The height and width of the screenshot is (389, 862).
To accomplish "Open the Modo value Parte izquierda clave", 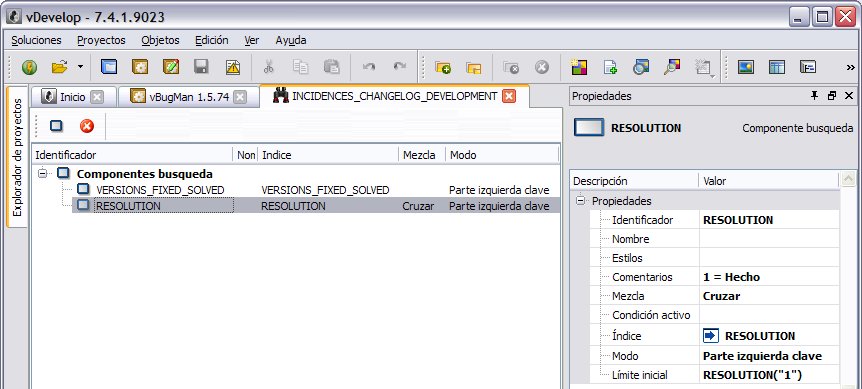I will click(x=769, y=356).
